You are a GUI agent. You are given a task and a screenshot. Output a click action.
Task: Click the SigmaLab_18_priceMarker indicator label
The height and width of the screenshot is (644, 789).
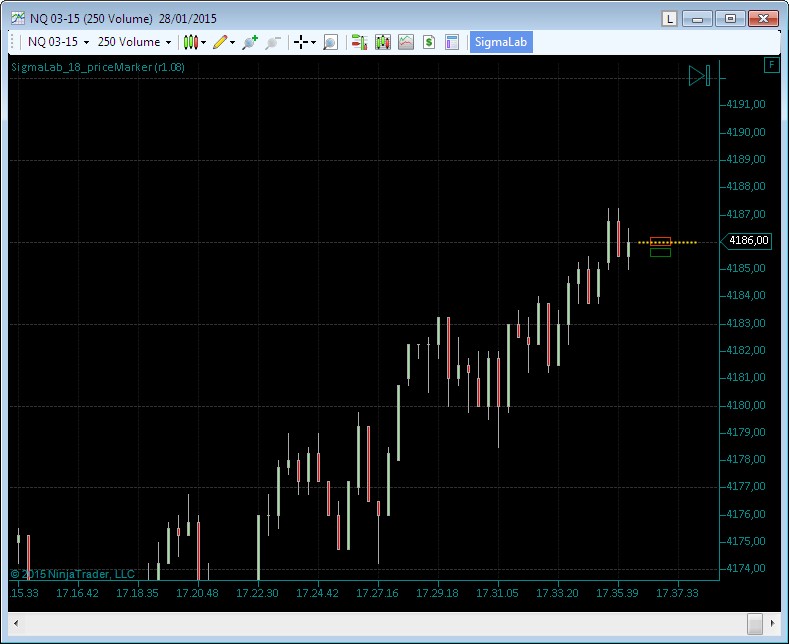tap(98, 67)
